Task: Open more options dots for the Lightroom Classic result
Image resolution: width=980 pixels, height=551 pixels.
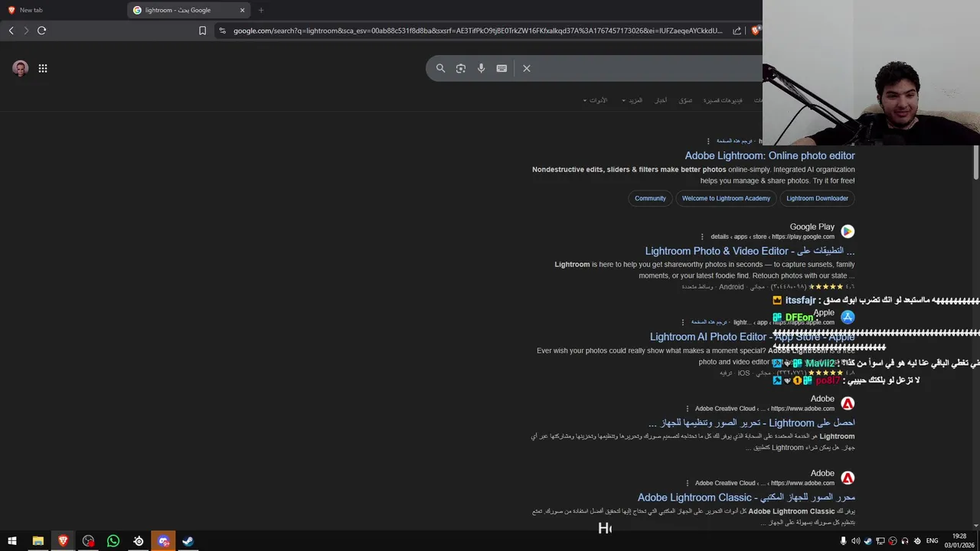Action: [688, 483]
